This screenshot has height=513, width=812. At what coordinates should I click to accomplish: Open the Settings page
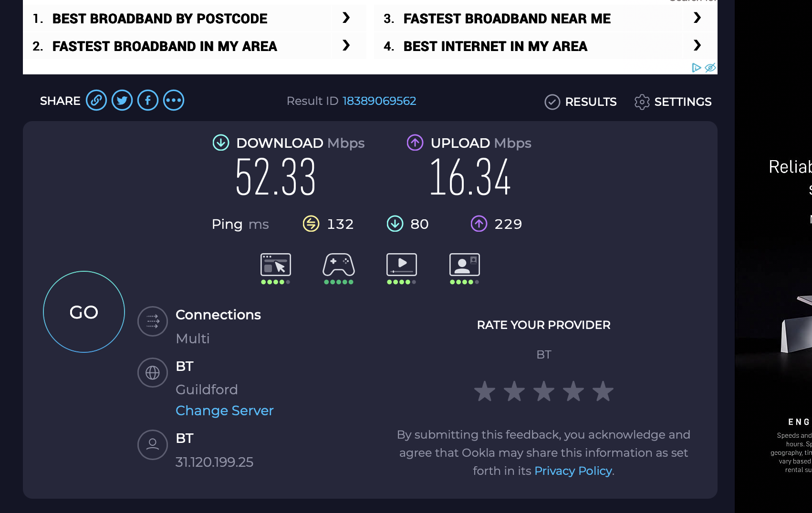(x=673, y=102)
